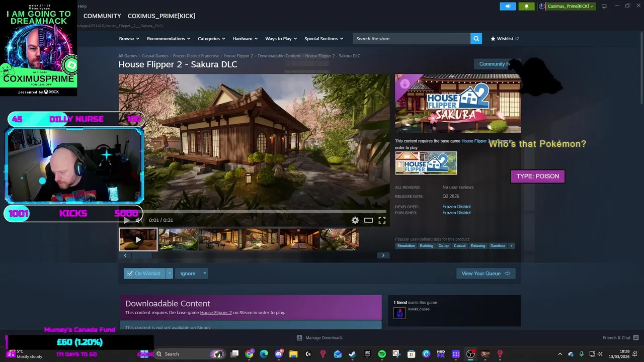
Task: Click the blue search magnifier button
Action: point(476,39)
